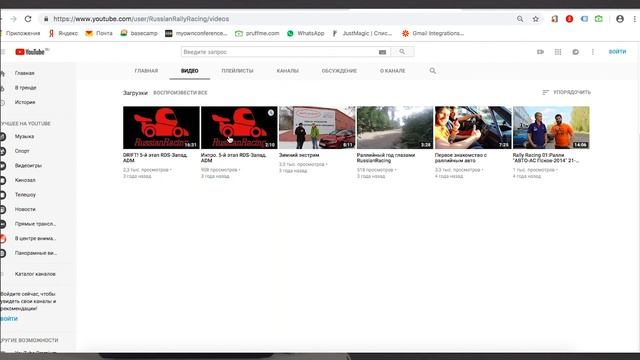The height and width of the screenshot is (360, 640).
Task: Click the red circular browser extension icon
Action: coord(569,19)
